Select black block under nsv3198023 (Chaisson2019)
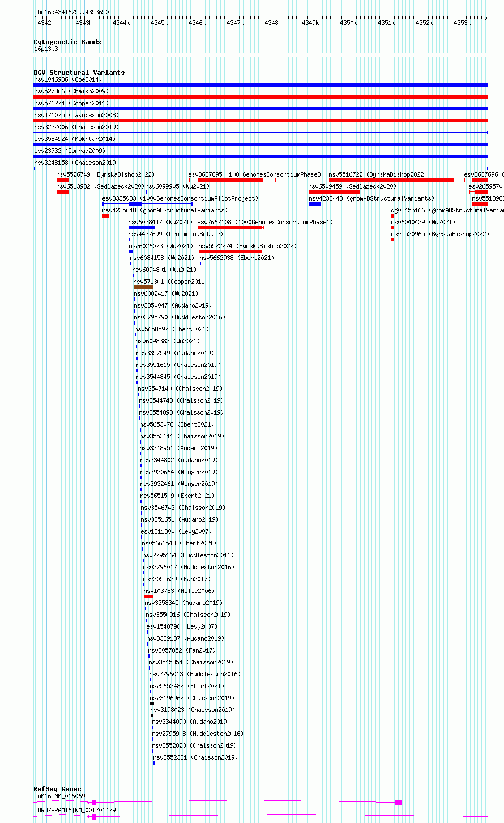This screenshot has width=504, height=823. [152, 715]
